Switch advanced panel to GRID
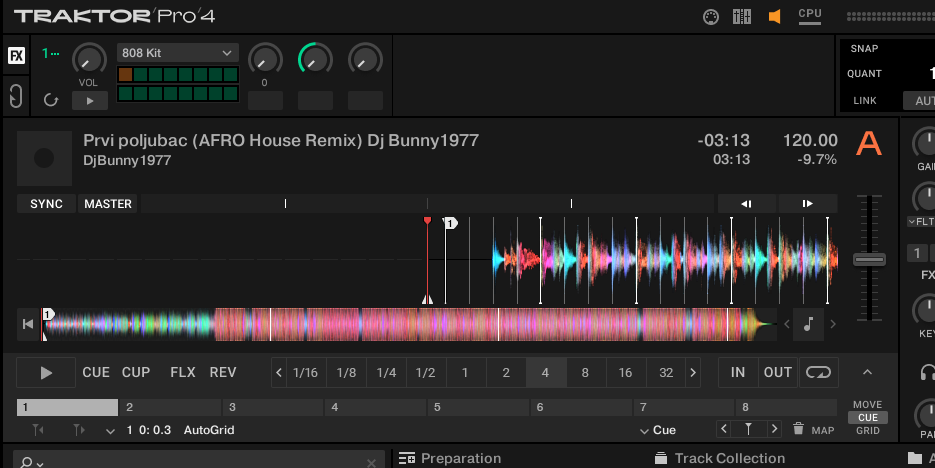 pyautogui.click(x=868, y=430)
